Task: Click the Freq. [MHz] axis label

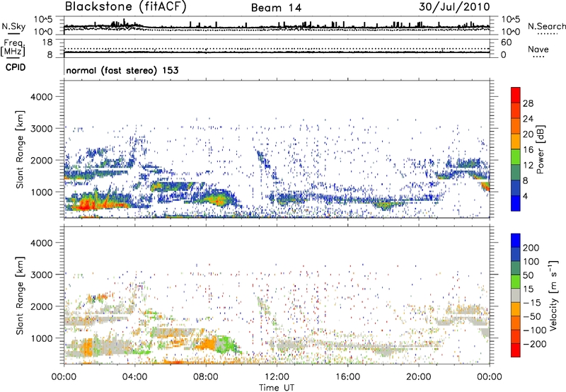Action: (x=13, y=48)
